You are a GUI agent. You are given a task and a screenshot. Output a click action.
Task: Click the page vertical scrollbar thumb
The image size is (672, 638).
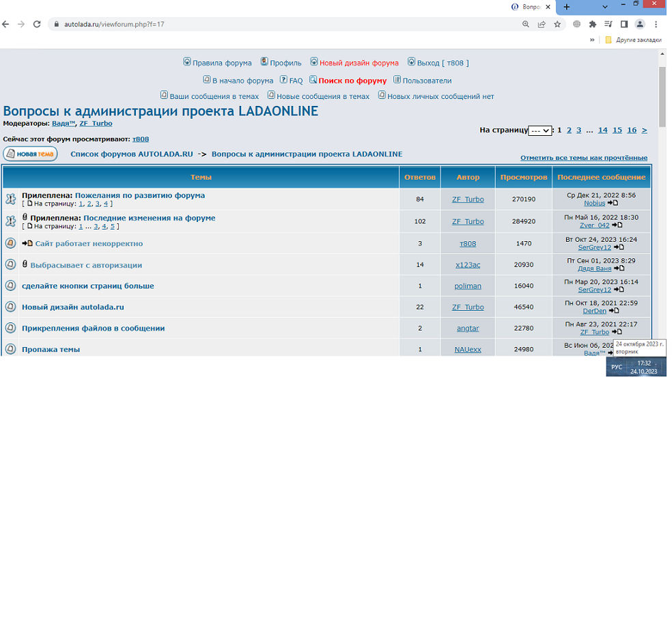[x=662, y=92]
